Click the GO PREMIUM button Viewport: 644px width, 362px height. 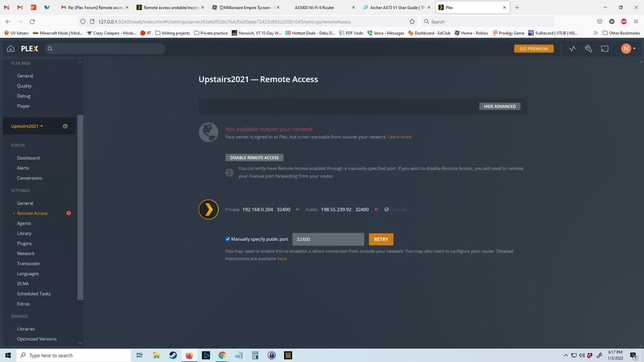[533, 48]
